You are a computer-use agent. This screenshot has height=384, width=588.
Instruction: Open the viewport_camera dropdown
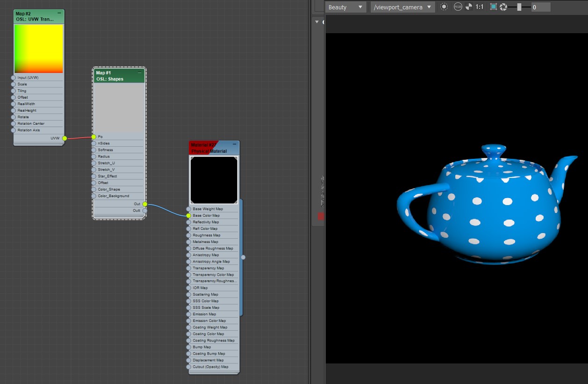(402, 7)
